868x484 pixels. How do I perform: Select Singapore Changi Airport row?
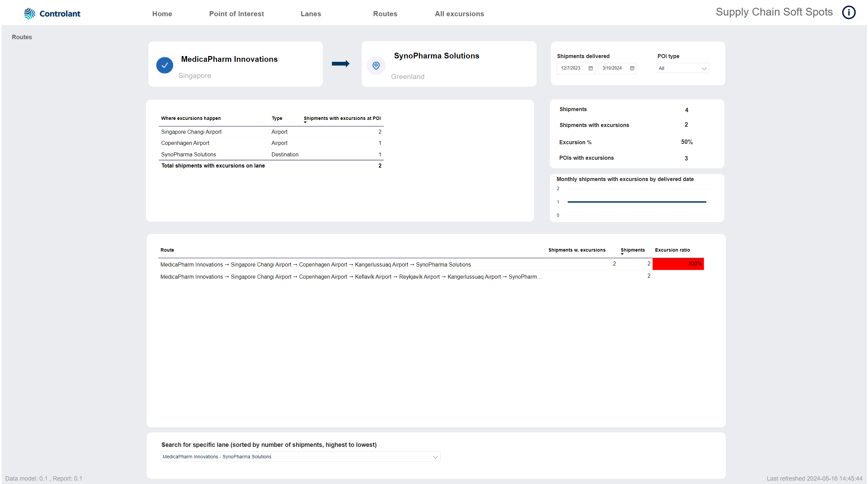(x=271, y=132)
